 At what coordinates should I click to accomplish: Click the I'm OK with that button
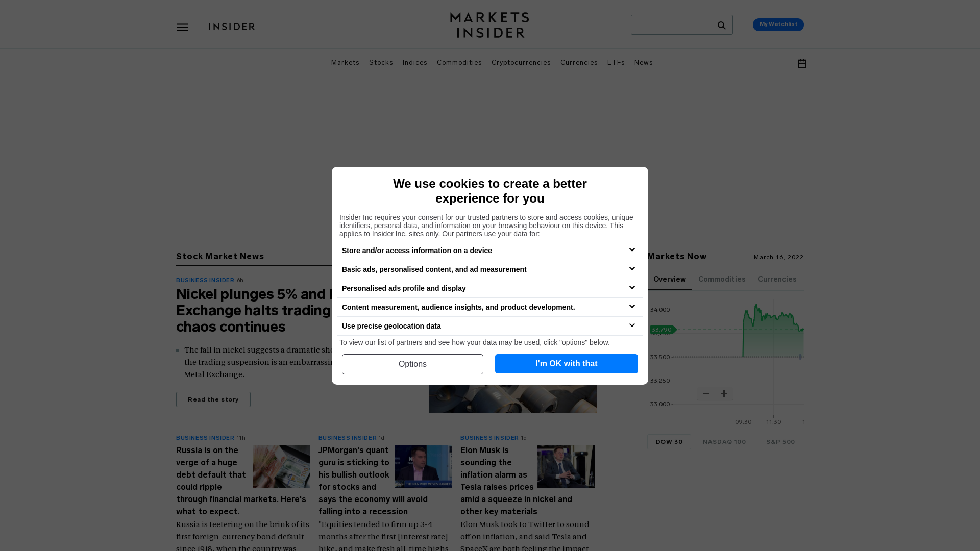(567, 364)
